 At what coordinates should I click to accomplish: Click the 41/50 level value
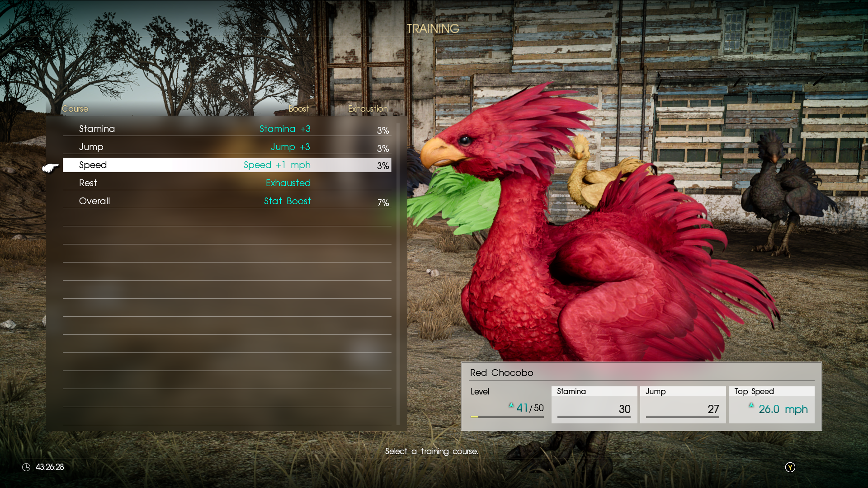tap(530, 408)
